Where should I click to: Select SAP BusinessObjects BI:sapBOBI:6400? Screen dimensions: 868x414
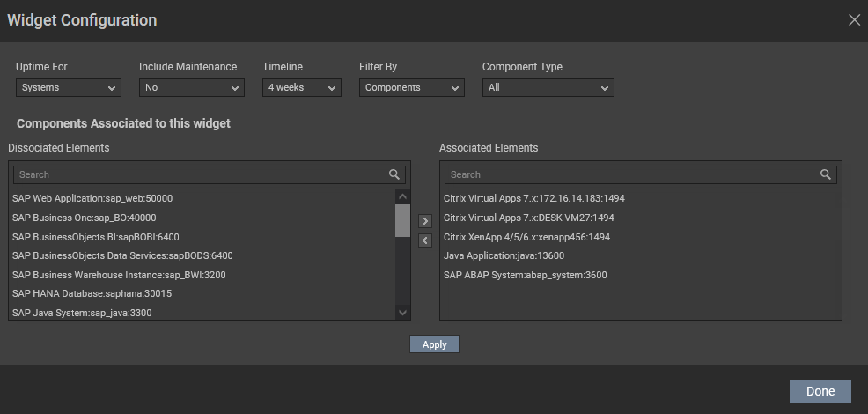(96, 237)
